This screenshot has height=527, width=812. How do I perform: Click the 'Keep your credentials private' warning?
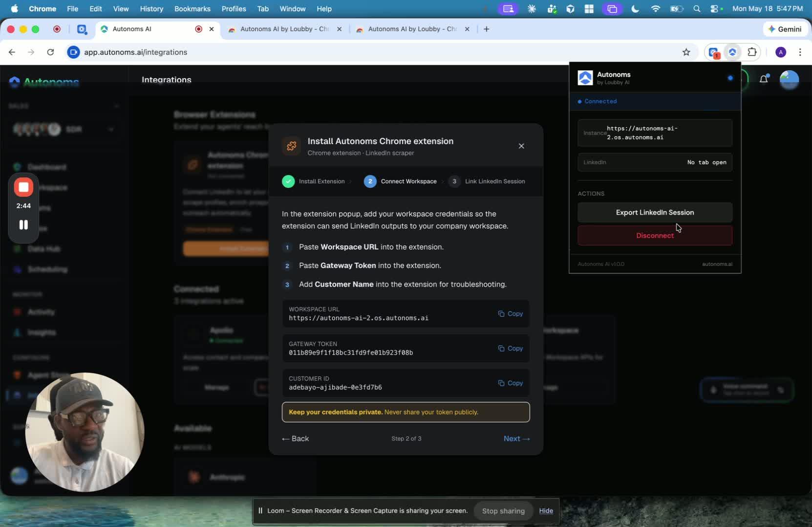406,412
